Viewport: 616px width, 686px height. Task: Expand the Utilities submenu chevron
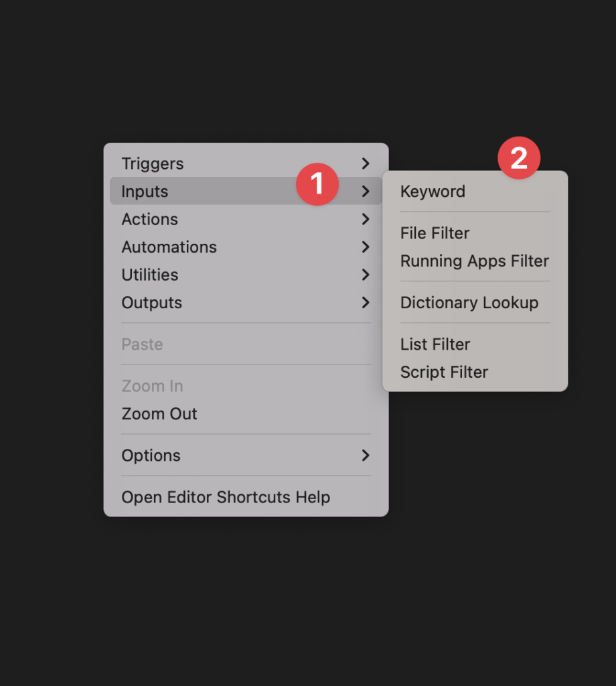point(366,275)
